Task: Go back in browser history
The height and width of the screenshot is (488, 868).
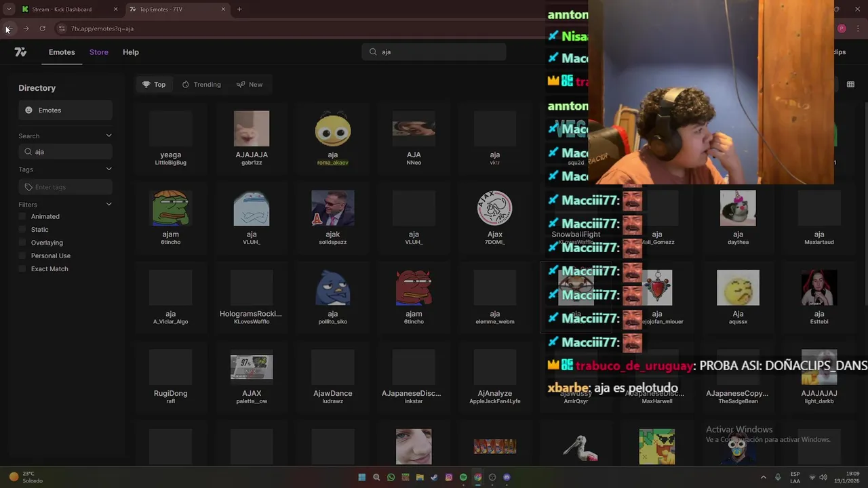Action: tap(9, 28)
